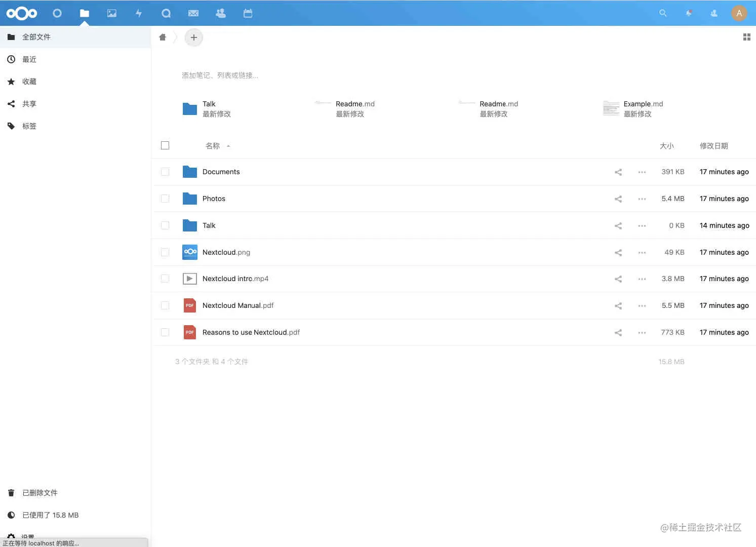The image size is (756, 547).
Task: Open Nextcloud intro.mp4 file
Action: [235, 279]
